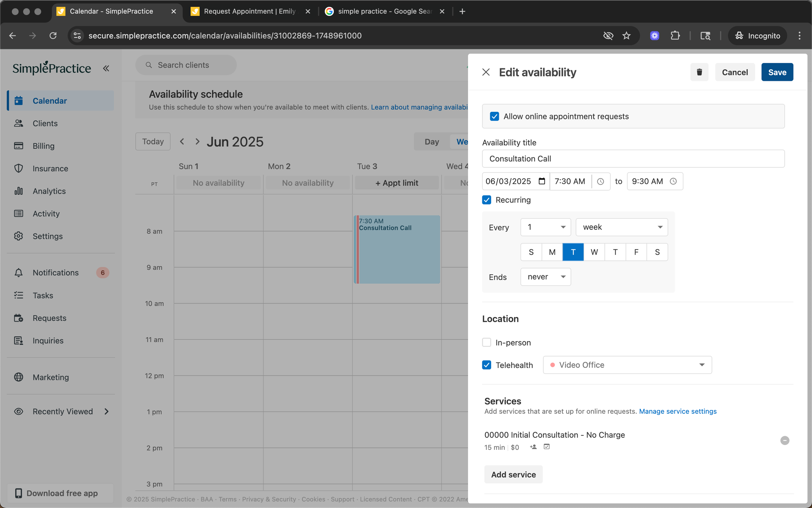Screen dimensions: 812x508
Task: Remove the Initial Consultation service with the minus icon
Action: click(x=784, y=440)
